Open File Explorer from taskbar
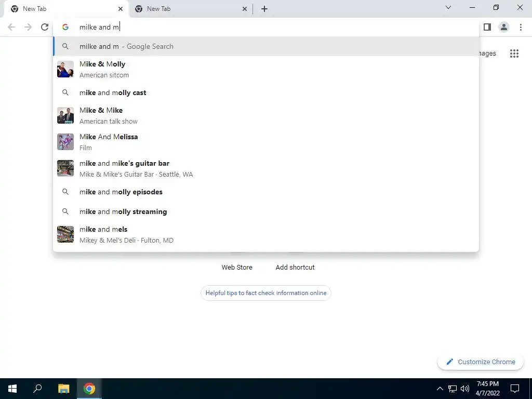 click(x=63, y=389)
